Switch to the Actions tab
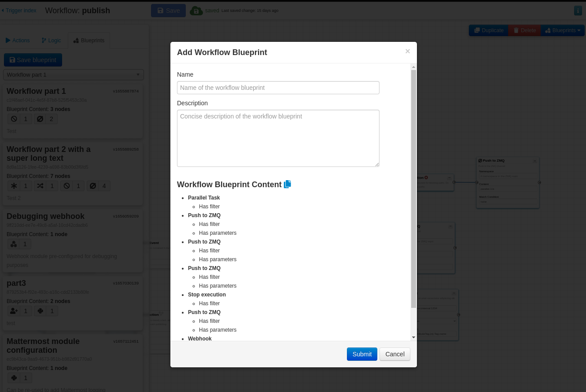The image size is (586, 392). [x=18, y=41]
